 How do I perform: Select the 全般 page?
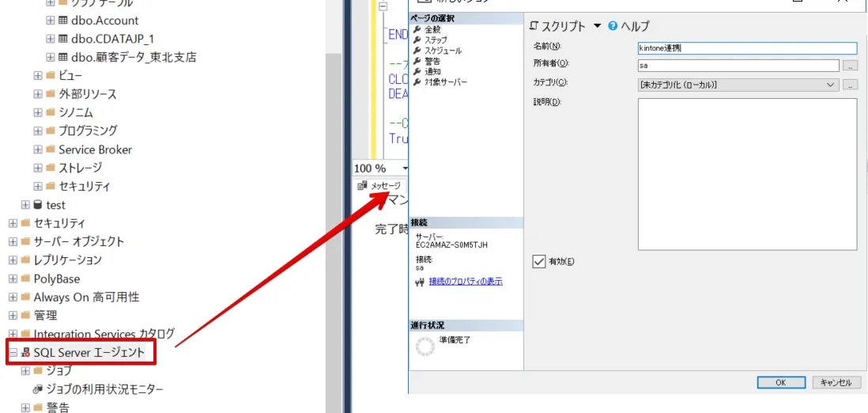click(433, 29)
